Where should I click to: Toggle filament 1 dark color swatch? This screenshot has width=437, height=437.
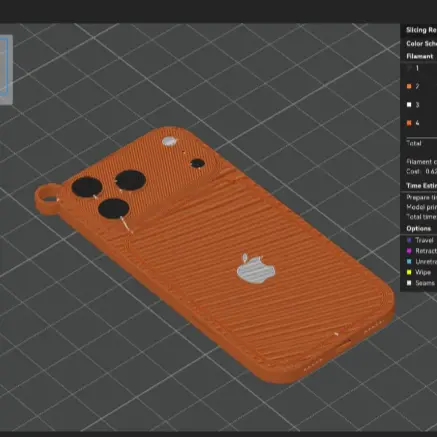pos(409,68)
